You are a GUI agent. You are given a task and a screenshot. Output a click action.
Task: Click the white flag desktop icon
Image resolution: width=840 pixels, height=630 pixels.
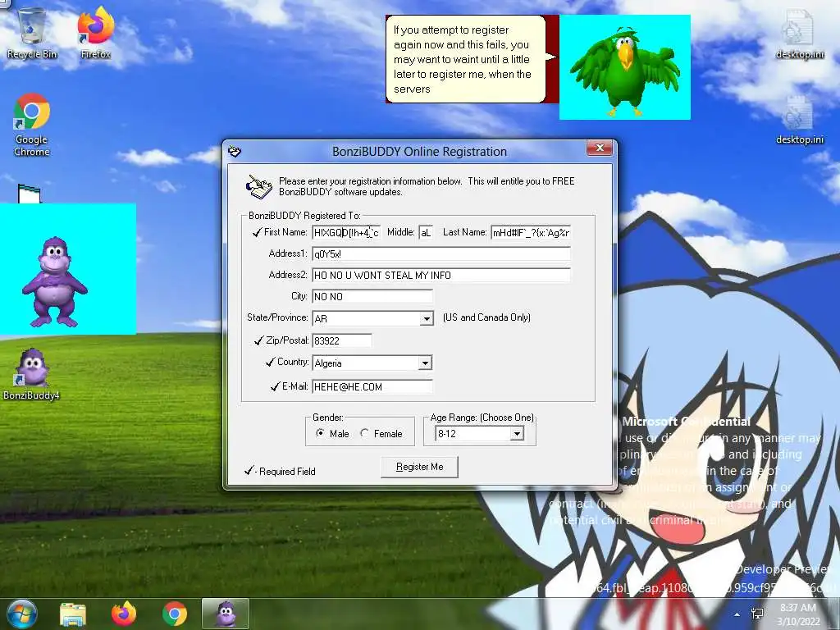point(29,194)
